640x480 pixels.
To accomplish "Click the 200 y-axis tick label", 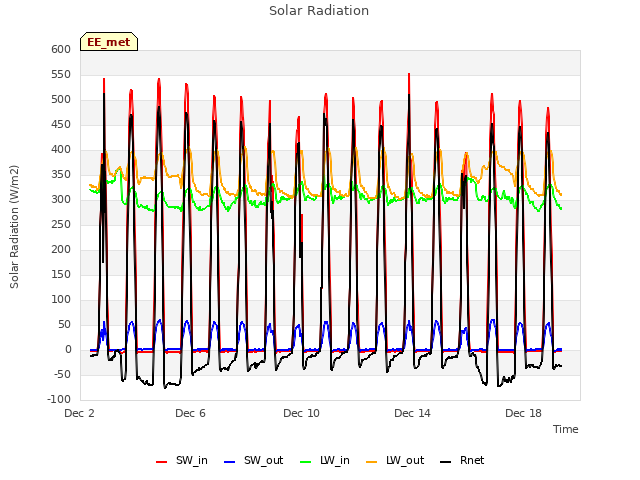I will pos(61,249).
